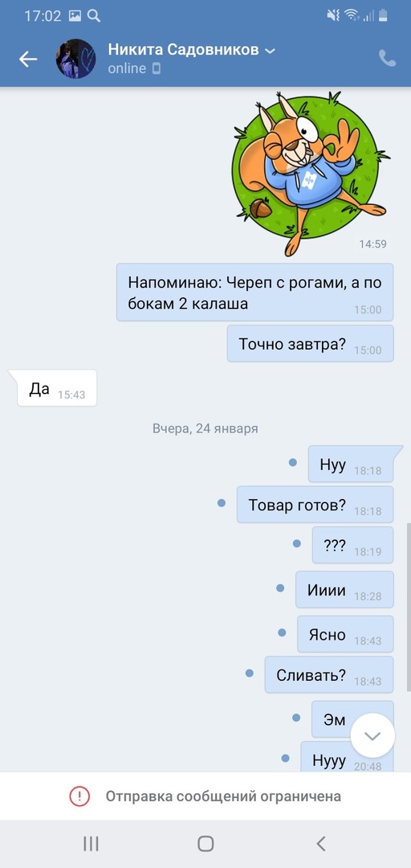This screenshot has height=868, width=411.
Task: Tap the Android navigation back button
Action: pos(321,844)
